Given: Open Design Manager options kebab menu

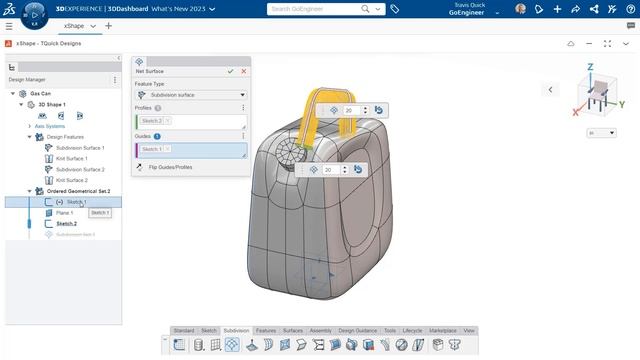Looking at the screenshot, I should [115, 80].
